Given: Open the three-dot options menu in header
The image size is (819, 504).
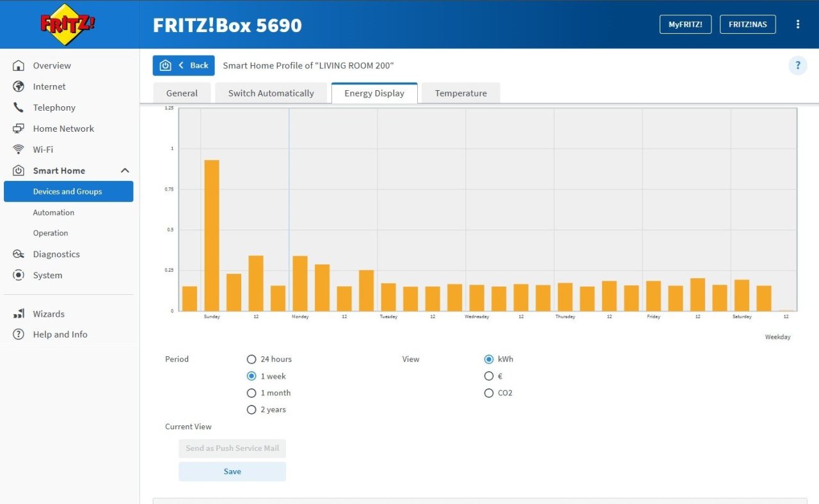Looking at the screenshot, I should [x=798, y=24].
